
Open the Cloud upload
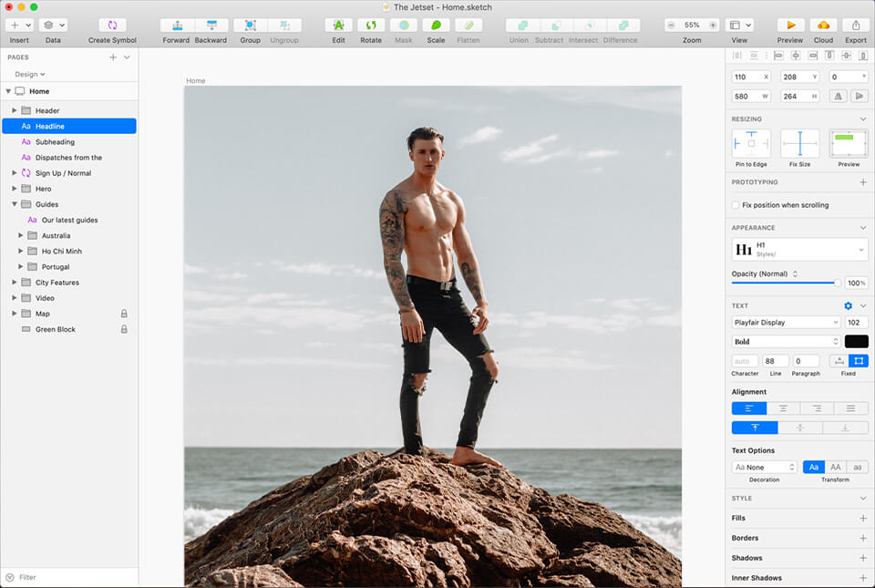[x=823, y=26]
